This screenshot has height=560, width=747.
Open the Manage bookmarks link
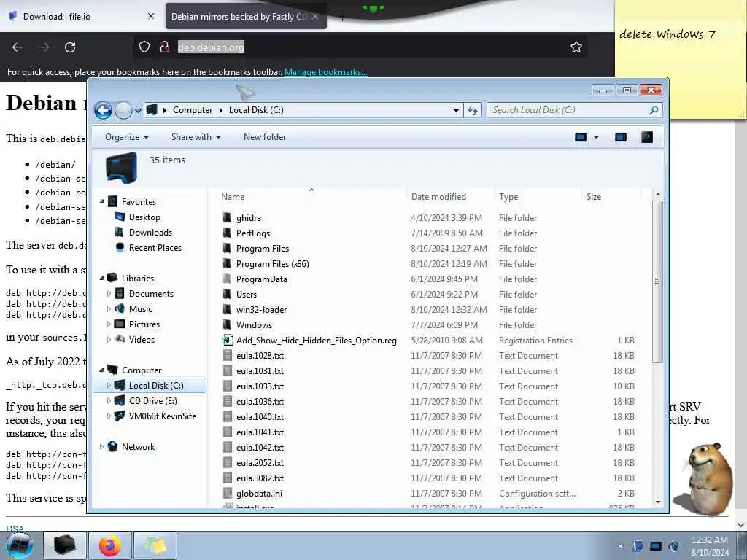tap(326, 72)
